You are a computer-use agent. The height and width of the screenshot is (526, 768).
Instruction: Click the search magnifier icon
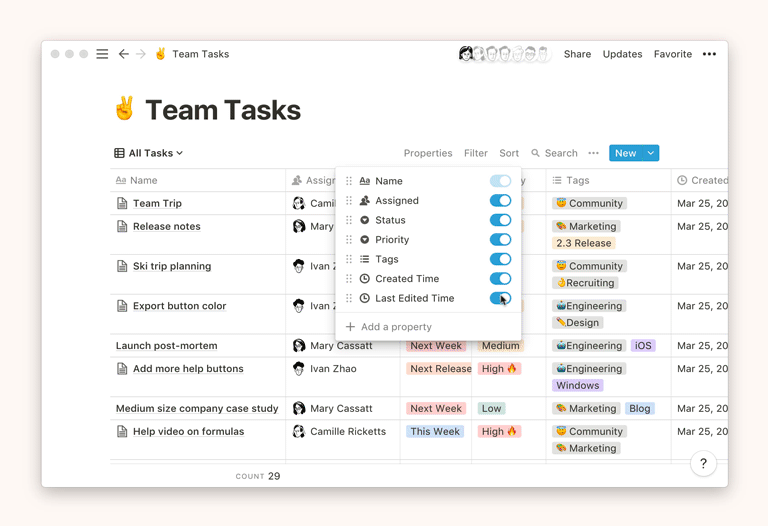(536, 154)
